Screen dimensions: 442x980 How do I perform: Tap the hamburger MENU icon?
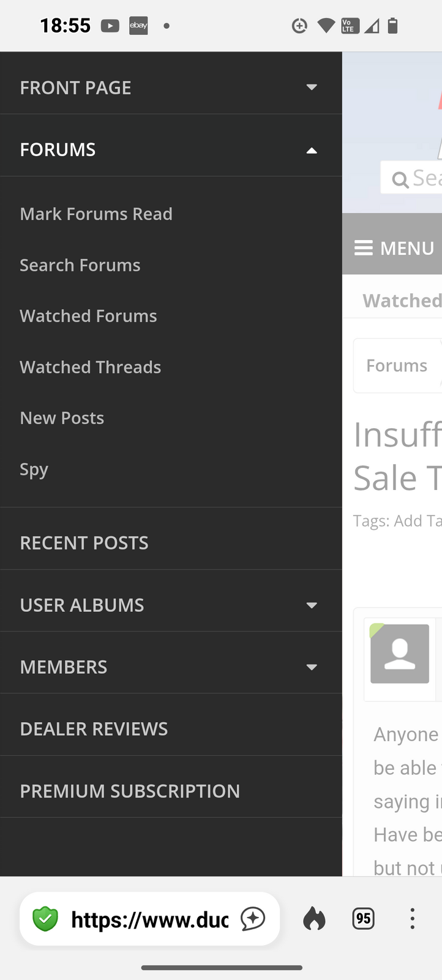tap(364, 248)
